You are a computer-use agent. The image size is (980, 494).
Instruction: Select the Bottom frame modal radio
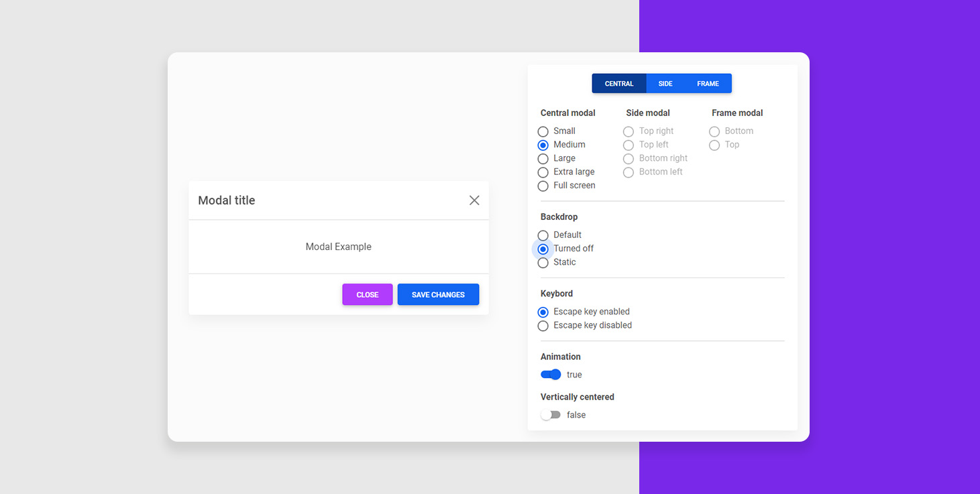point(714,131)
